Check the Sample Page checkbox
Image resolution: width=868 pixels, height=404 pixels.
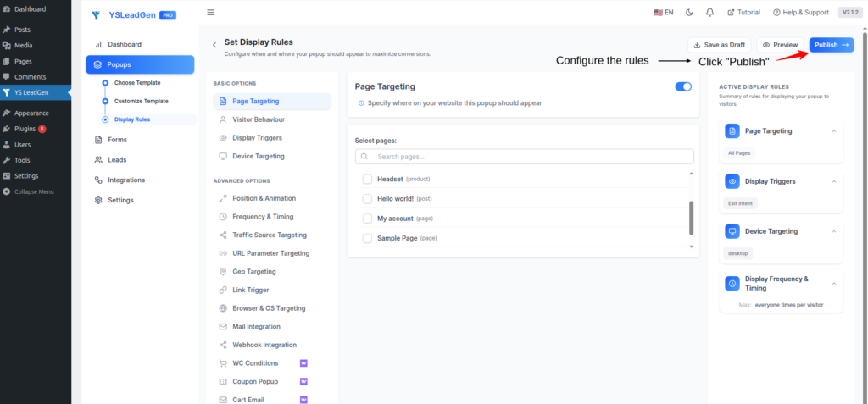(x=367, y=238)
